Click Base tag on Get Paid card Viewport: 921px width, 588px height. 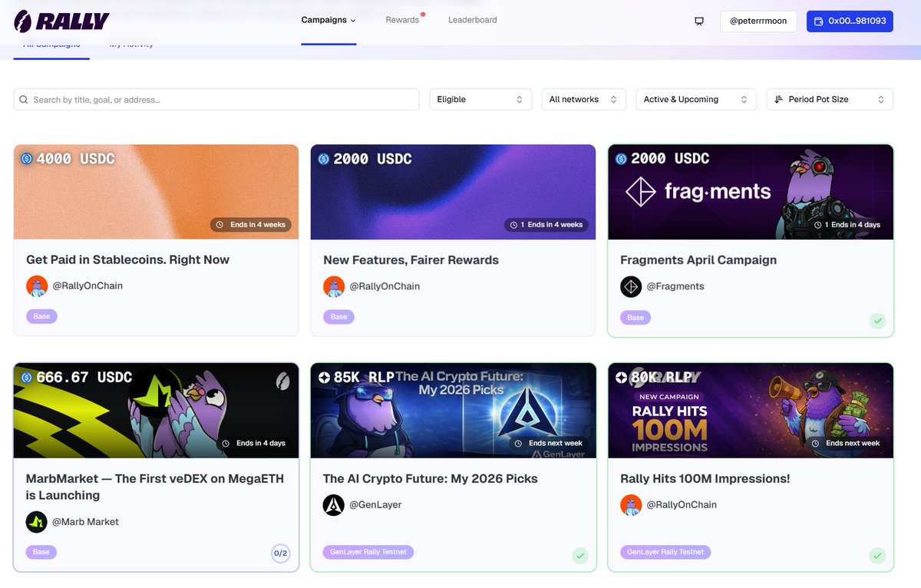(x=41, y=316)
